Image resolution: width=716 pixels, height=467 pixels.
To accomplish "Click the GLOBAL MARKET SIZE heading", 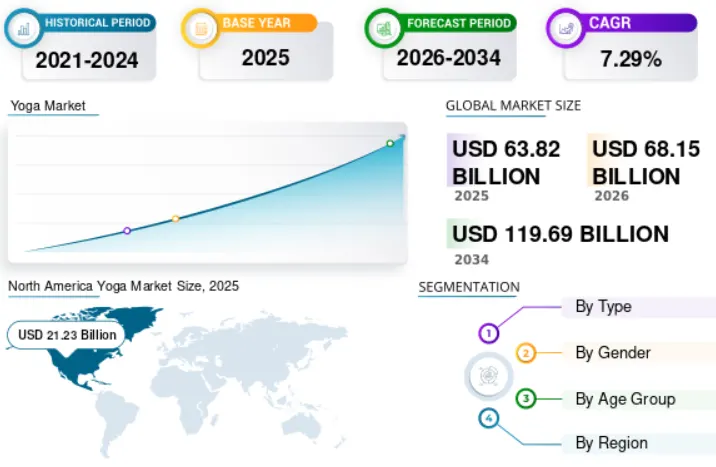I will coord(513,106).
